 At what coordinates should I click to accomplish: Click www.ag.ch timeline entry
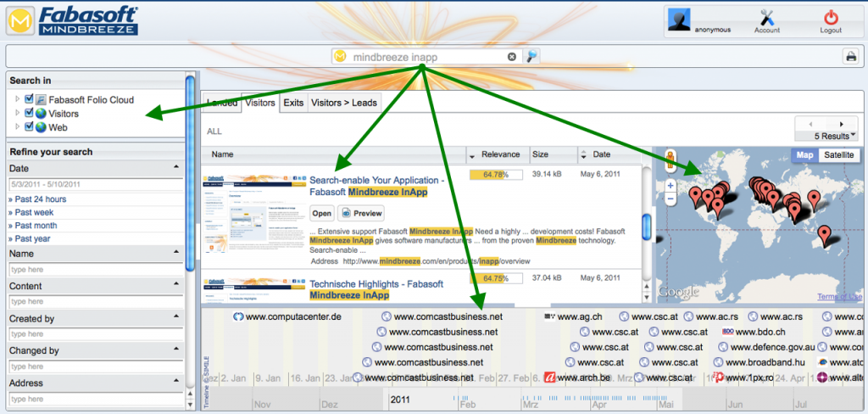573,317
